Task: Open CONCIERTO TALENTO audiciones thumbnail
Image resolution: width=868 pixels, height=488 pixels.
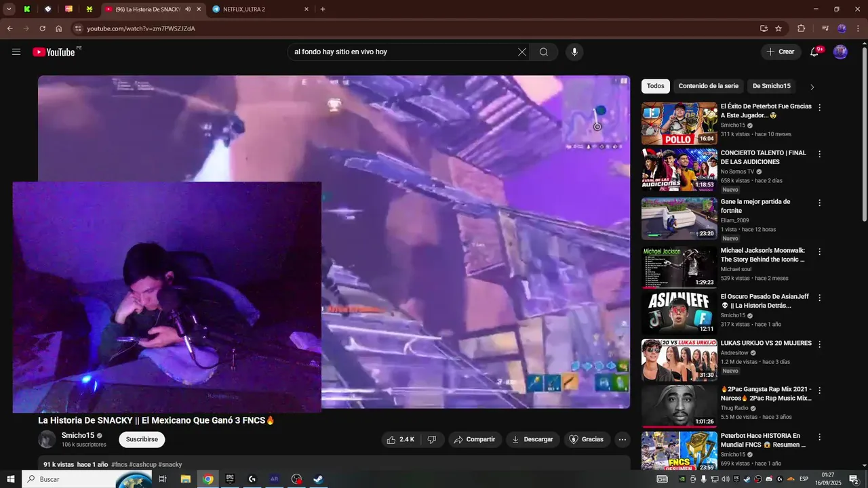Action: point(679,169)
